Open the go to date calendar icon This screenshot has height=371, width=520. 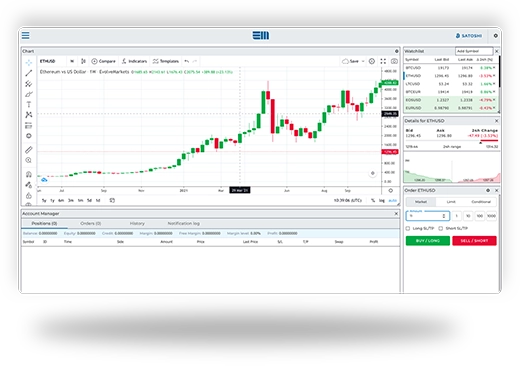tap(112, 201)
